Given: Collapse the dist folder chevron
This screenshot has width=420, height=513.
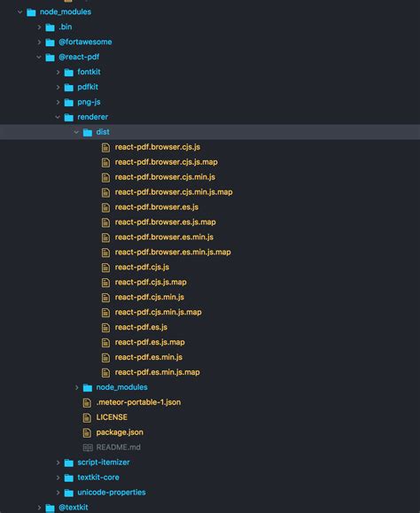Looking at the screenshot, I should [x=76, y=132].
